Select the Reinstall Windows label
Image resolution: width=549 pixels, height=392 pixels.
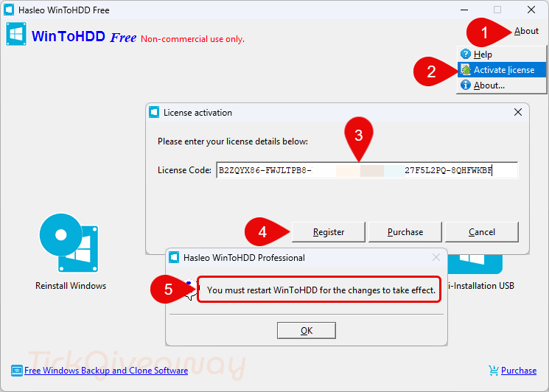coord(71,286)
